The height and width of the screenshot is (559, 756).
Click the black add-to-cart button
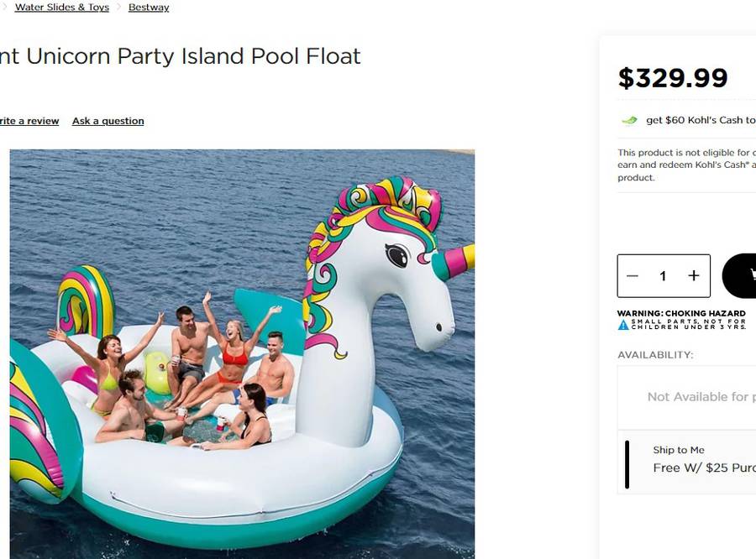(739, 275)
